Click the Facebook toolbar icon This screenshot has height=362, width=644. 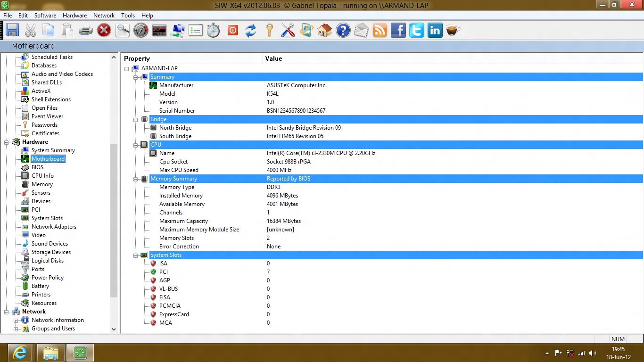point(398,31)
